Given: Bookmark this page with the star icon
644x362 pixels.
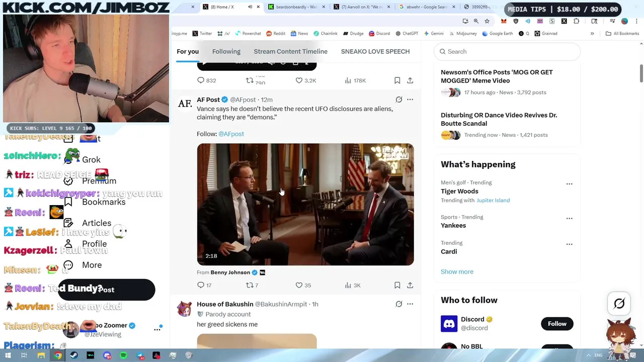Looking at the screenshot, I should coord(487,21).
